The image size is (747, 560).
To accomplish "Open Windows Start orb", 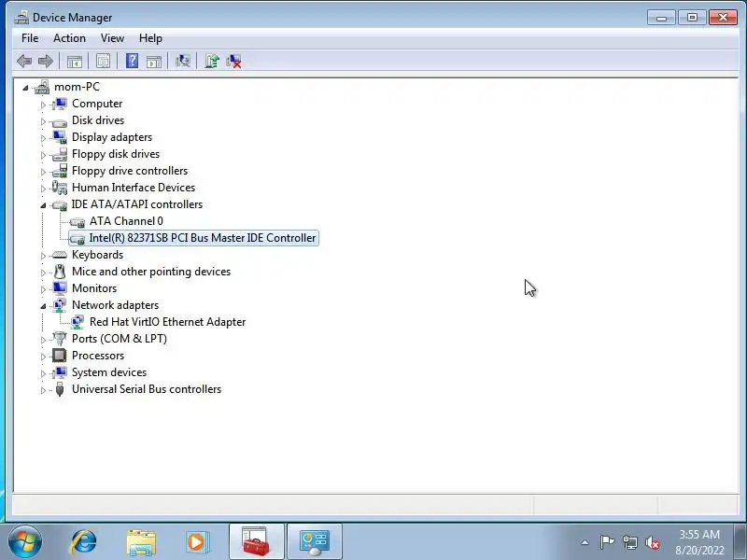I will pyautogui.click(x=25, y=541).
